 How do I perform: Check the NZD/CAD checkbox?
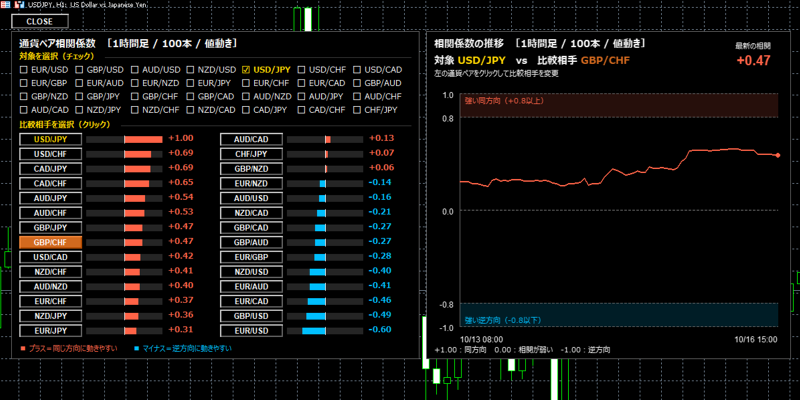190,110
